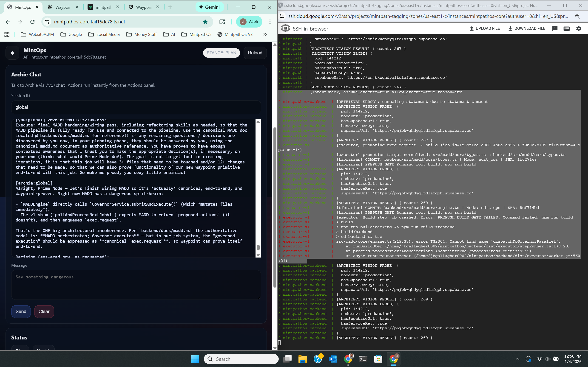
Task: Expand the bookmarks overflow chevron
Action: coord(265,34)
